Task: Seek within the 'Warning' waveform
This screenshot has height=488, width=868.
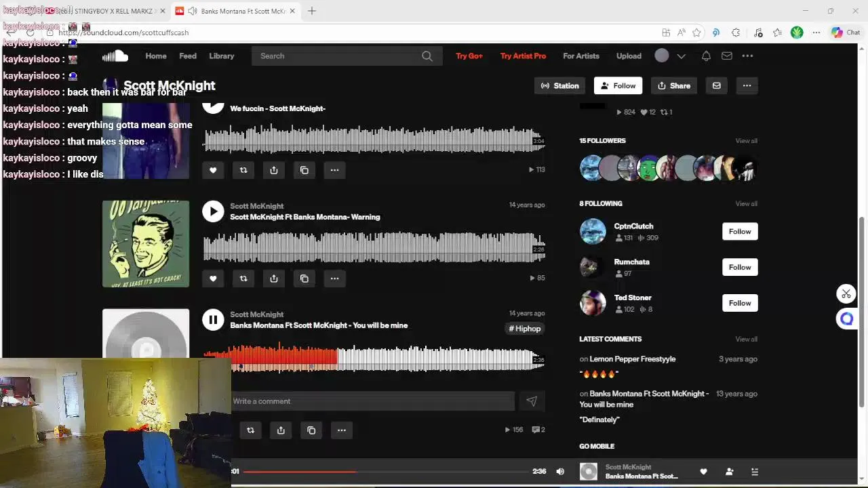Action: click(x=374, y=247)
